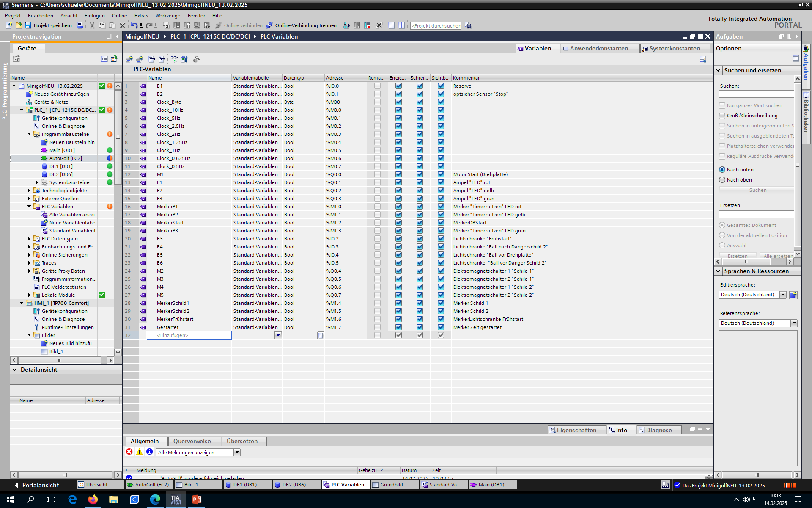812x508 pixels.
Task: Click the export variables icon in PLC-Variablen toolbar
Action: pos(151,59)
